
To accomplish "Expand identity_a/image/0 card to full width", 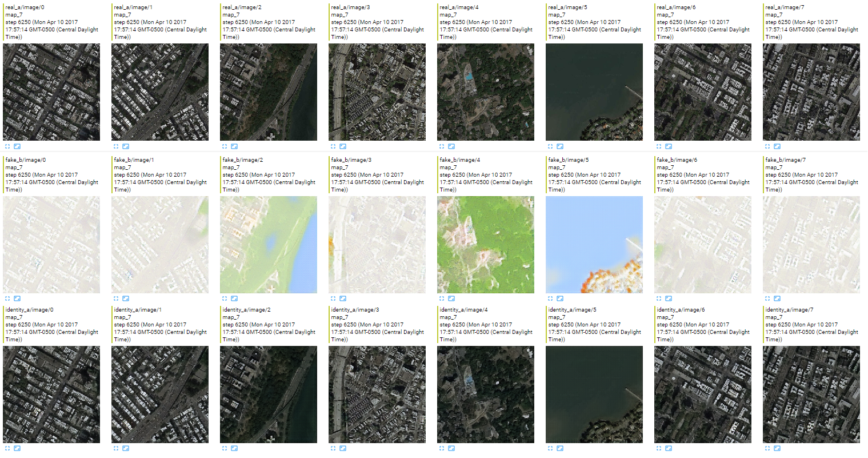I will 7,448.
